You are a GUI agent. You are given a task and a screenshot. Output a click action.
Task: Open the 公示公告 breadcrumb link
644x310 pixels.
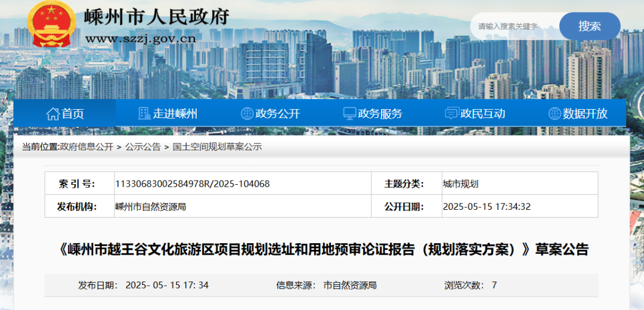pos(143,147)
